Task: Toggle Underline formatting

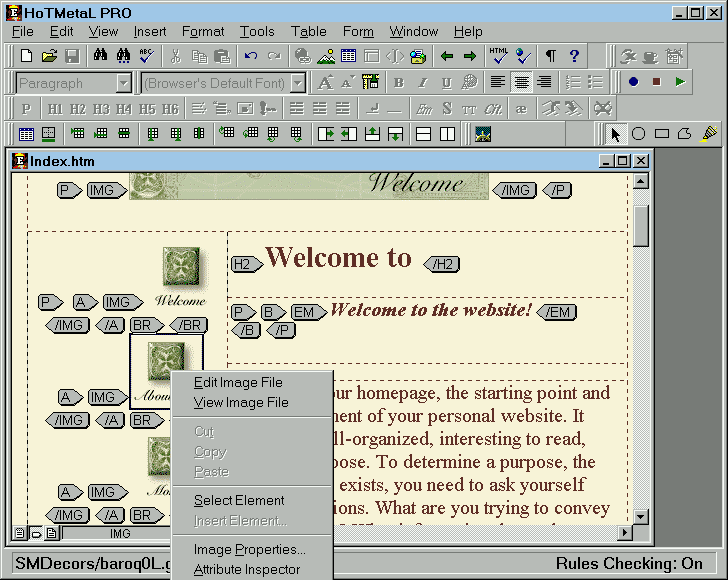Action: click(446, 83)
